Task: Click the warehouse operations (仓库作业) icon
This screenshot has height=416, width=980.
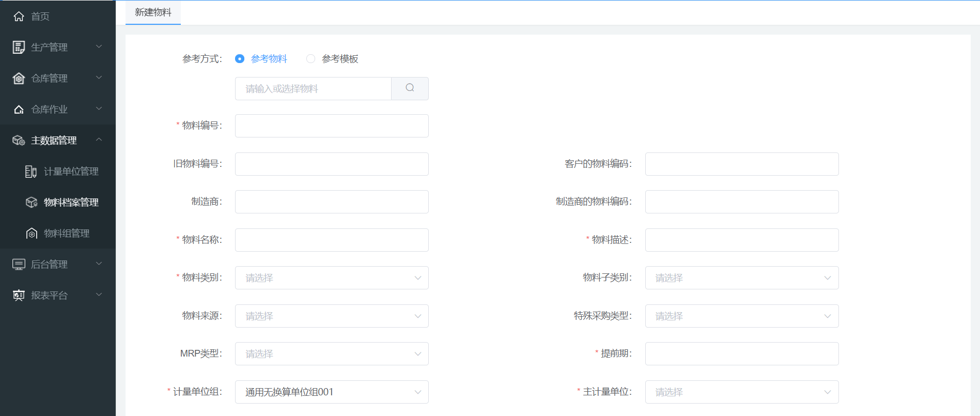Action: 19,110
